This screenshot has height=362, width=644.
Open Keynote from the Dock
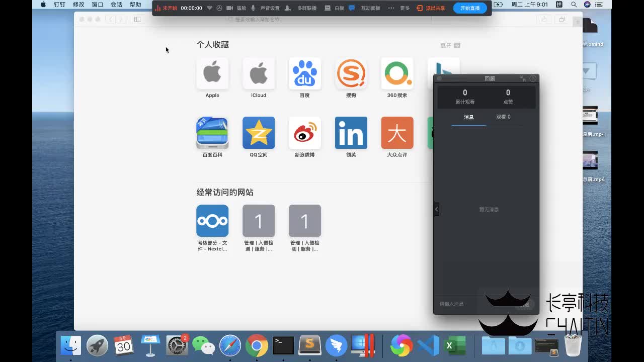click(x=150, y=345)
